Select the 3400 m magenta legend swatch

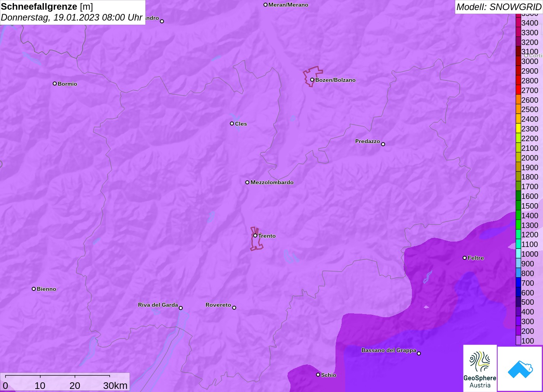pyautogui.click(x=518, y=23)
